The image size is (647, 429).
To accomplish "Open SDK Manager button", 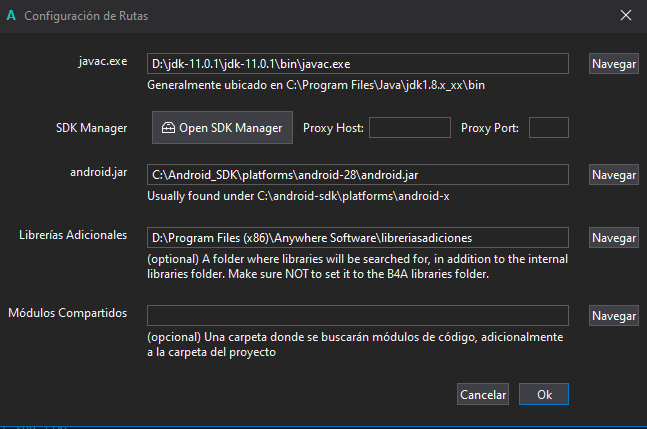I will pos(222,127).
